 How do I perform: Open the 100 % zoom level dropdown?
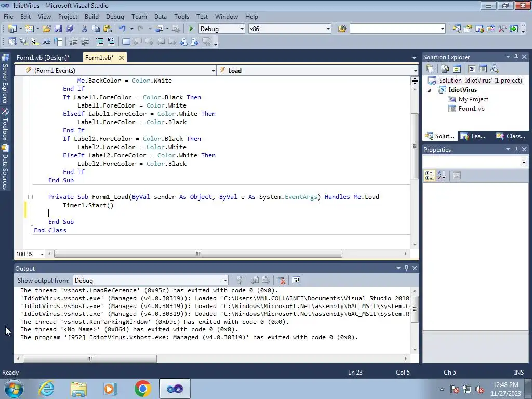tap(42, 254)
